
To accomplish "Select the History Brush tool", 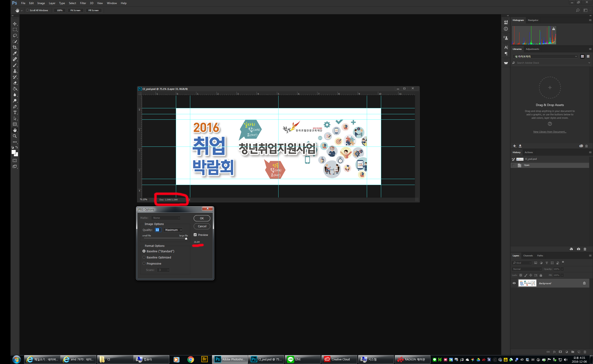I will click(15, 77).
